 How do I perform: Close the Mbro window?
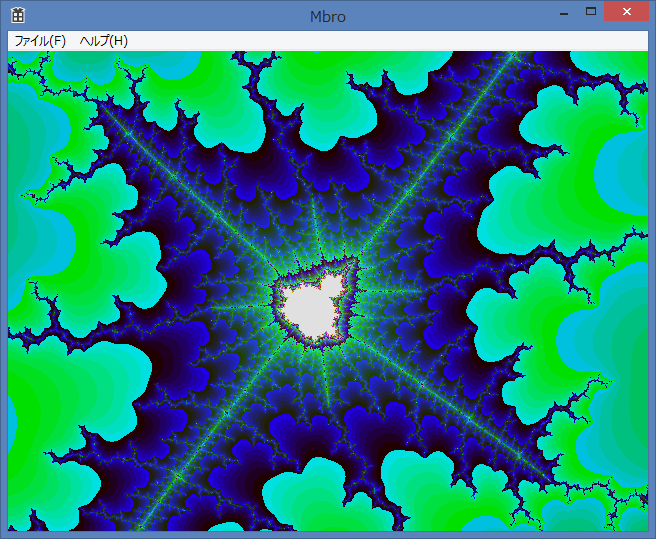point(627,12)
